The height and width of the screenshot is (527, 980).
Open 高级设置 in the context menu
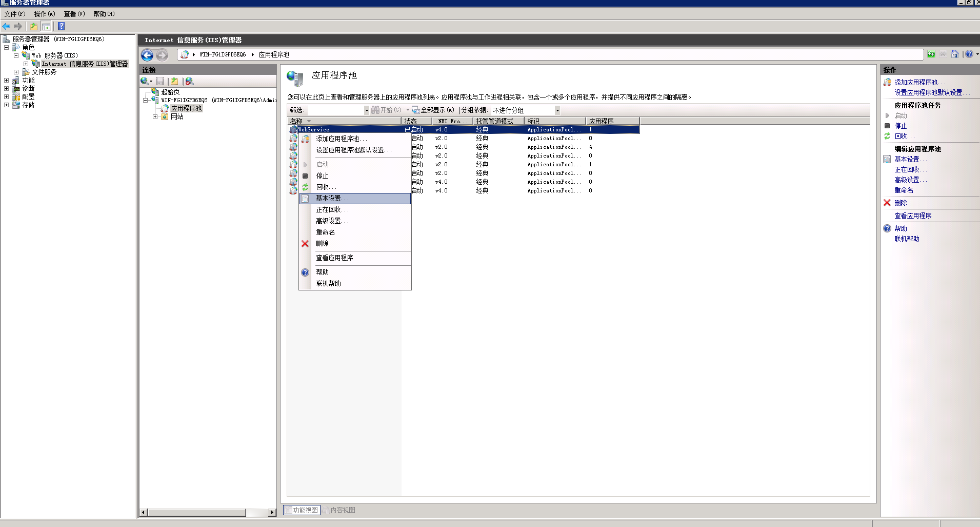[x=331, y=220]
